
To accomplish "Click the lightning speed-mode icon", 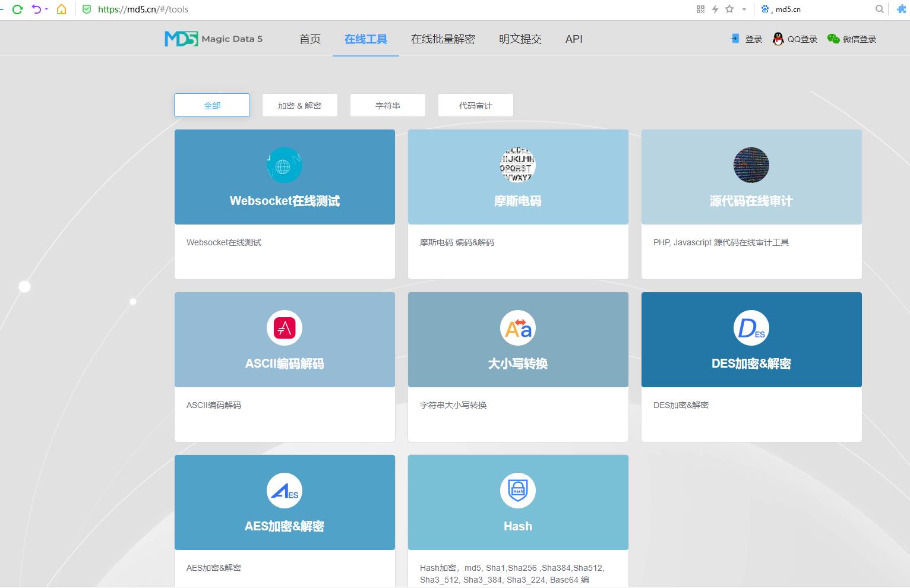I will point(715,9).
